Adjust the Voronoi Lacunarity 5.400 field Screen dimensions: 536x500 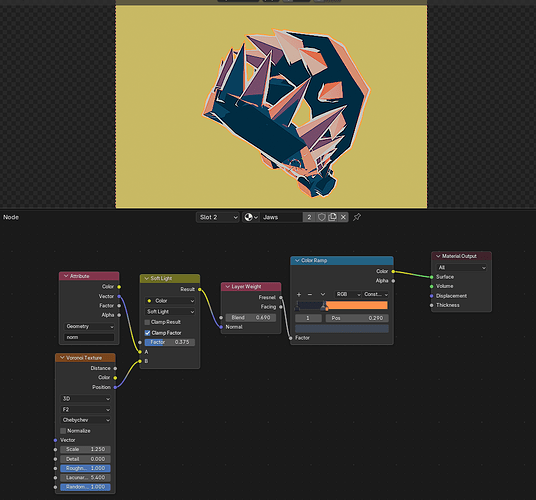coord(85,478)
